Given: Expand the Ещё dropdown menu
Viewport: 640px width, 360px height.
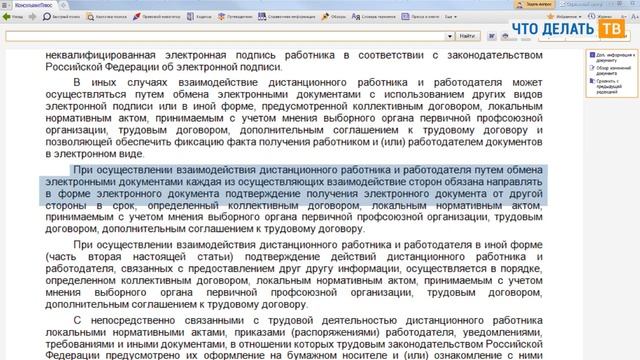Looking at the screenshot, I should click(451, 17).
